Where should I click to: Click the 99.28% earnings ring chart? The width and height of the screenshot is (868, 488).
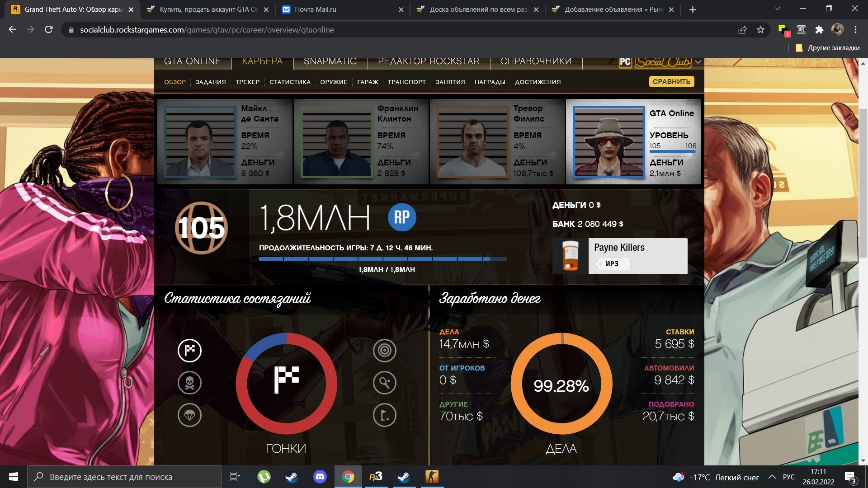click(x=561, y=384)
